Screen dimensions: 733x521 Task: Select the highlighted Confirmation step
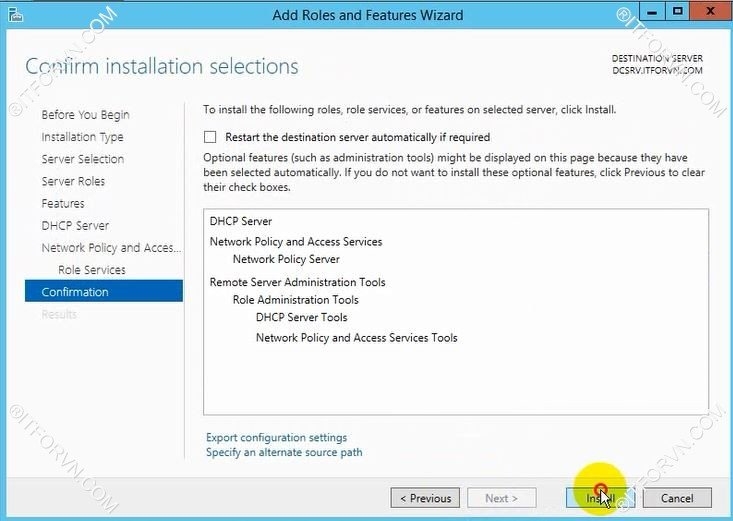(103, 292)
